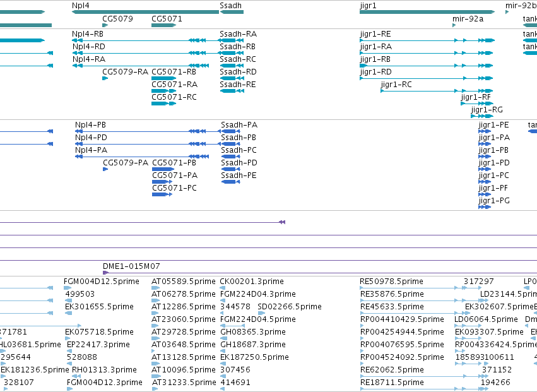The width and height of the screenshot is (537, 392).
Task: Select EST LD06064.5prime
Action: pos(486,319)
